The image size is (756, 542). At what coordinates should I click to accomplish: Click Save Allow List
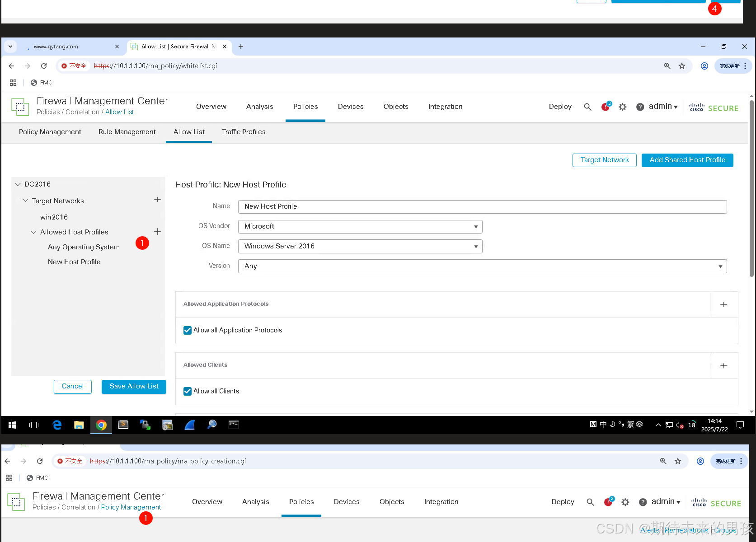click(x=134, y=387)
